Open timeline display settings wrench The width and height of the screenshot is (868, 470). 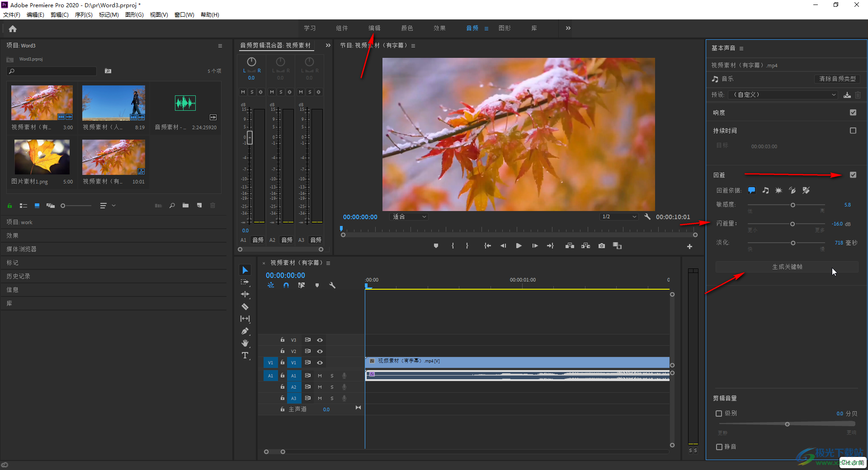coord(332,285)
